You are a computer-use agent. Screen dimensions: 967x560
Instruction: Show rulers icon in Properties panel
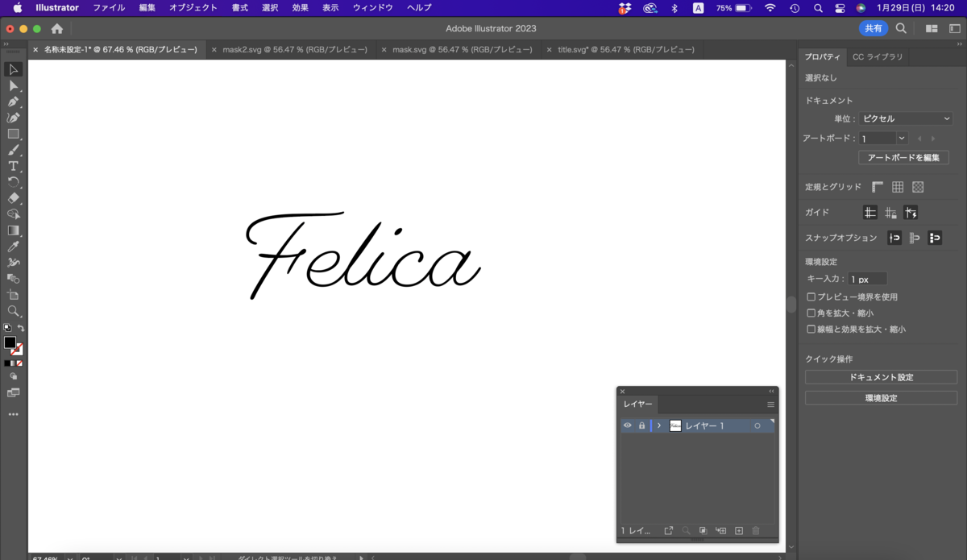878,187
